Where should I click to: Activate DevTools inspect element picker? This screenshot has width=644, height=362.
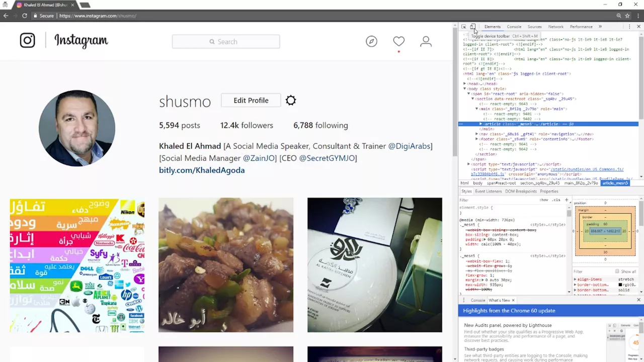(x=464, y=27)
